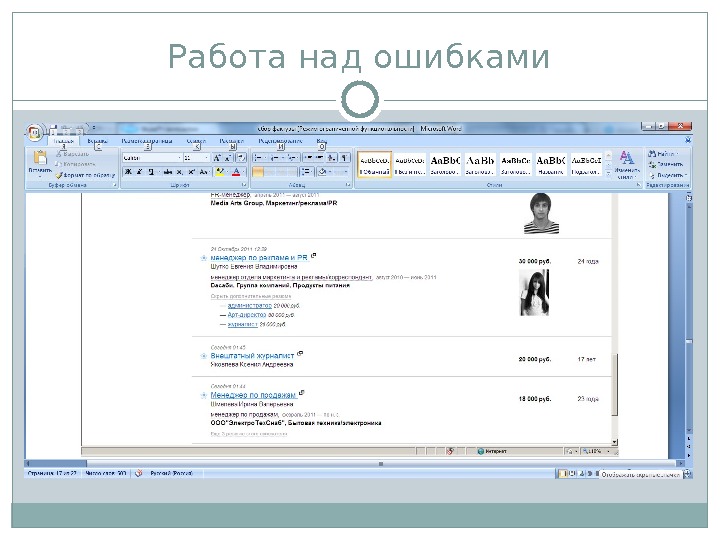The height and width of the screenshot is (540, 720).
Task: Click the page count status bar entry
Action: click(52, 473)
